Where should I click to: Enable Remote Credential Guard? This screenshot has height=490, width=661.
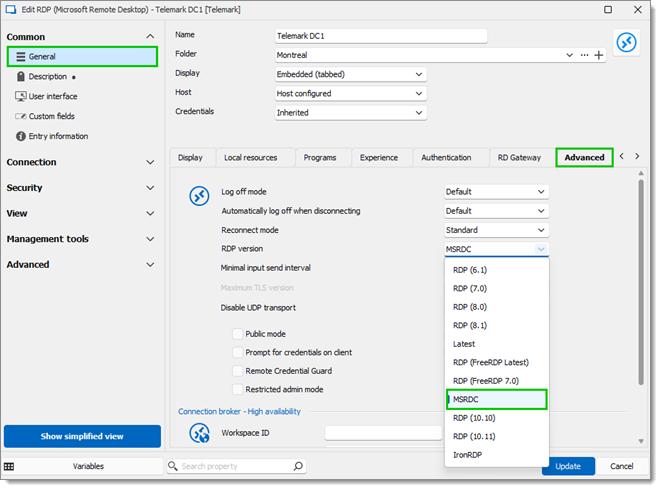click(x=238, y=371)
